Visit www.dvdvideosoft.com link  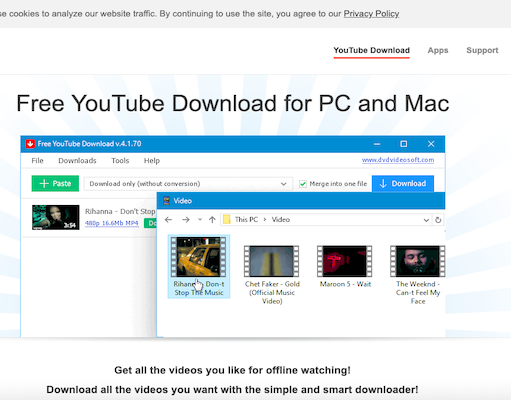pyautogui.click(x=398, y=160)
